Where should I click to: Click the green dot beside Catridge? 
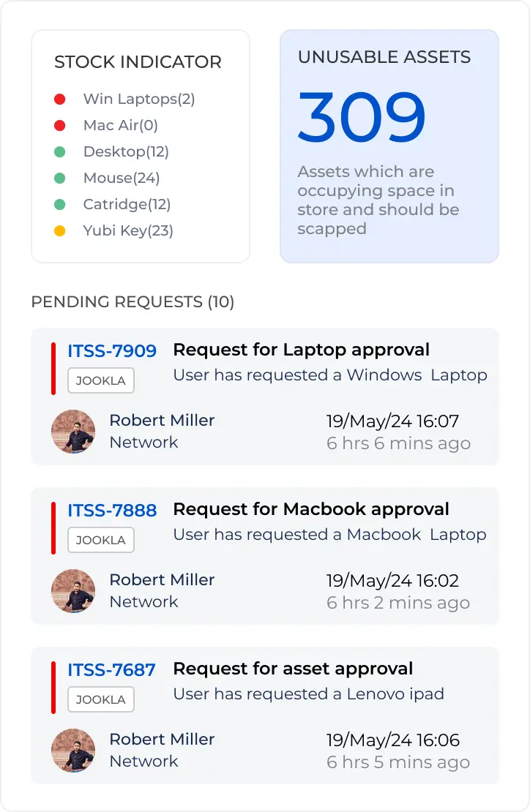[x=60, y=205]
